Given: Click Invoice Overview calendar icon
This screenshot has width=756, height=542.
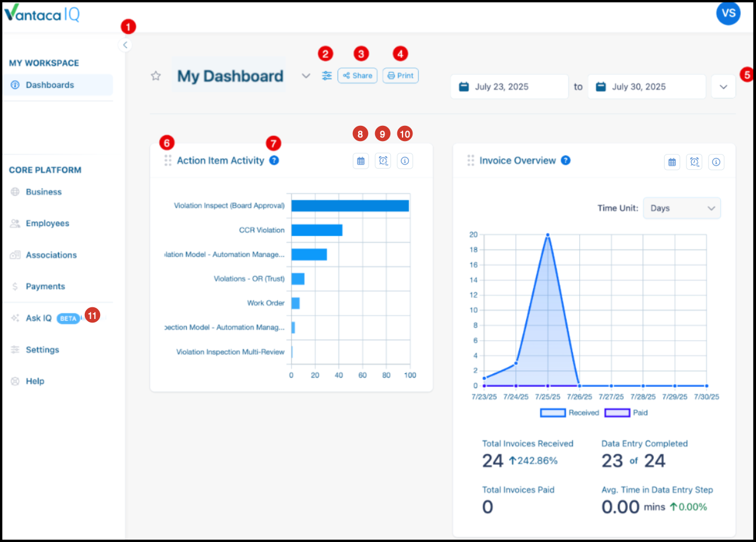Looking at the screenshot, I should pyautogui.click(x=672, y=162).
